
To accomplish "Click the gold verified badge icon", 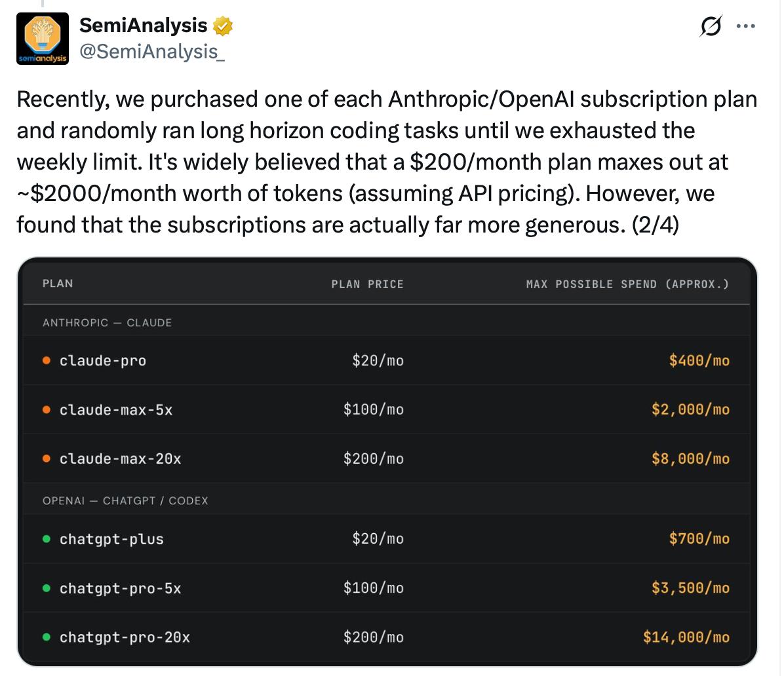I will point(222,26).
